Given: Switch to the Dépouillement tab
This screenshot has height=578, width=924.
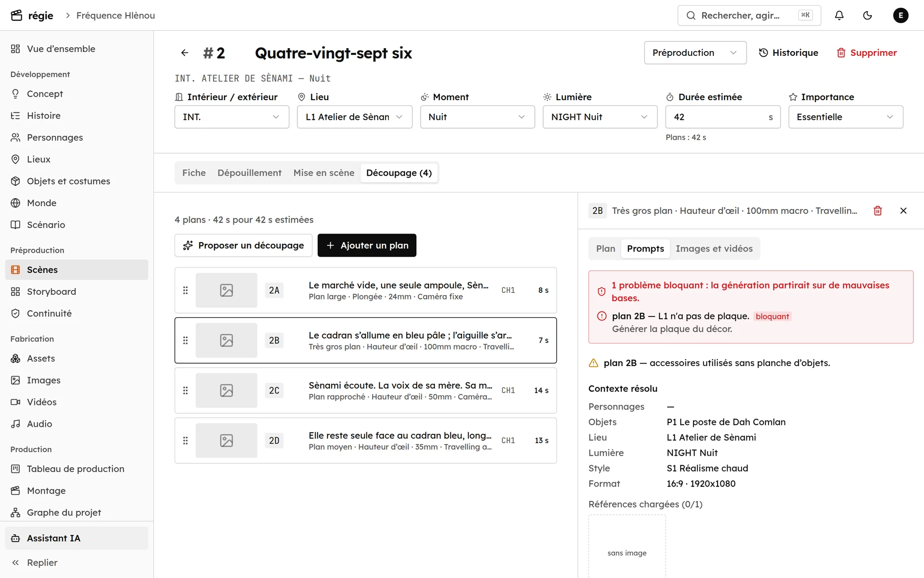Looking at the screenshot, I should click(x=249, y=173).
